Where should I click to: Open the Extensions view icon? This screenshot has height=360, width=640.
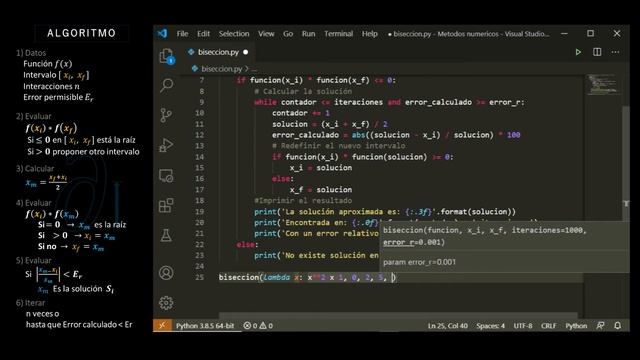tap(166, 205)
